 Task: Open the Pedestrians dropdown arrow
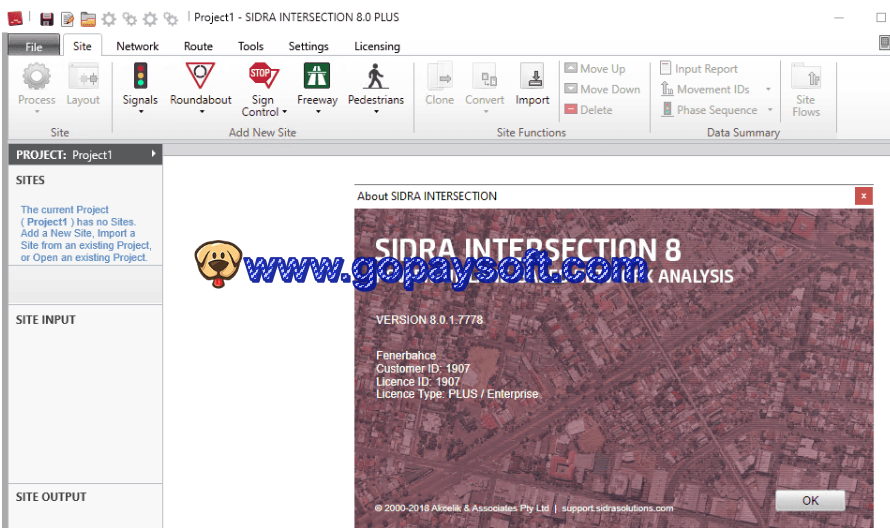click(x=376, y=112)
